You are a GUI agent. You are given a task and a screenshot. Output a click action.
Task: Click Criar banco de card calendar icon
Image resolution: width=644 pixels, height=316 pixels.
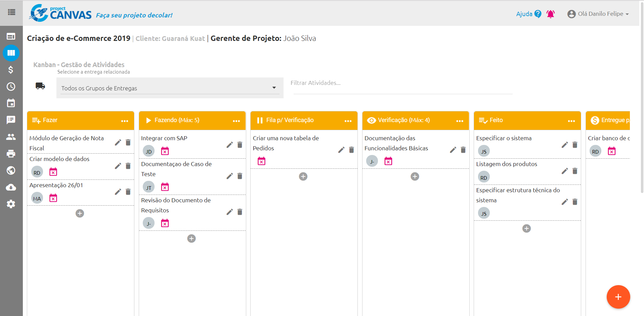coord(612,151)
